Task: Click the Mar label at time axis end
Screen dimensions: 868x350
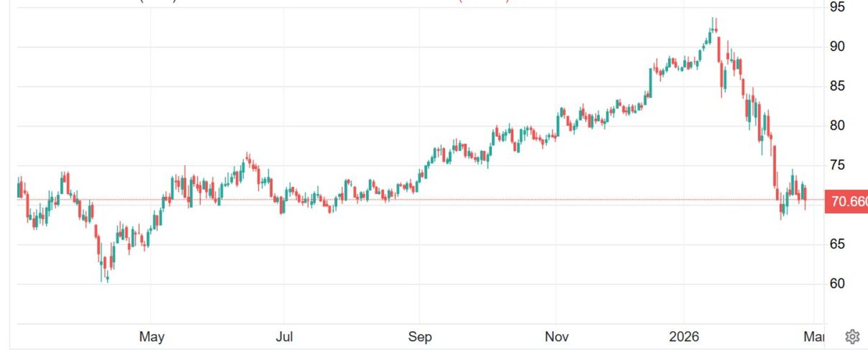Action: tap(815, 337)
